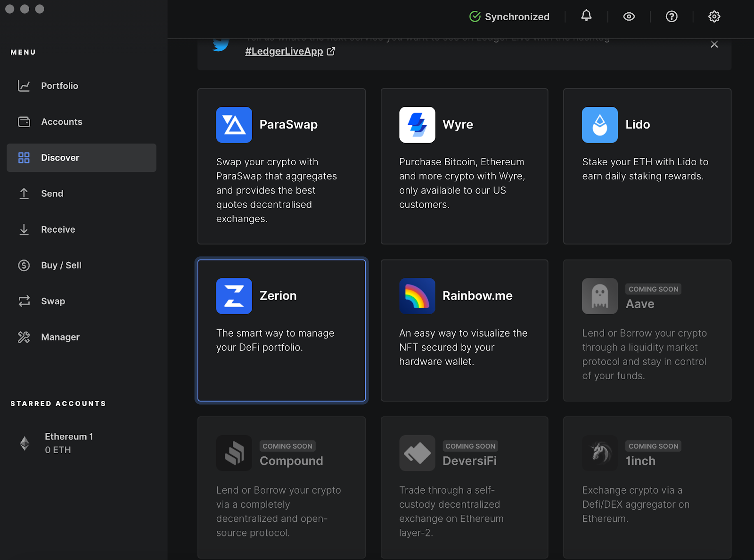Select starred account Ethereum 1
Viewport: 754px width, 560px height.
69,437
